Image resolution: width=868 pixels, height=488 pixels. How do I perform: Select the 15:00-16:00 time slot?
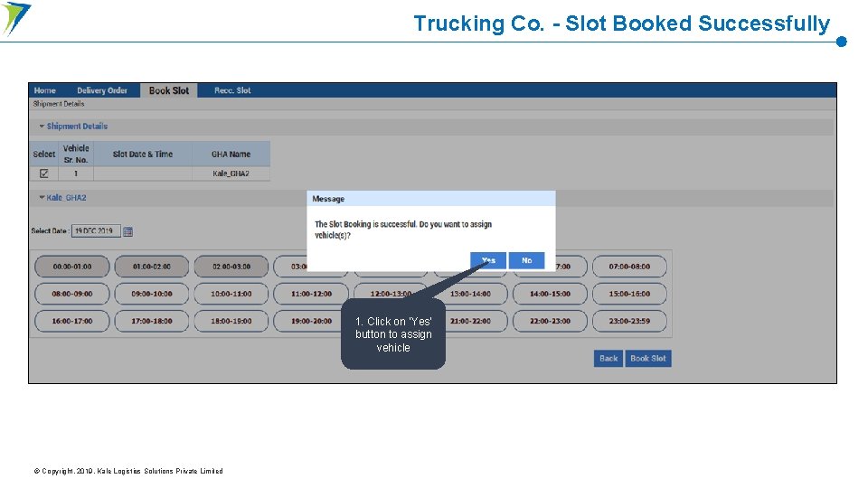(x=629, y=294)
